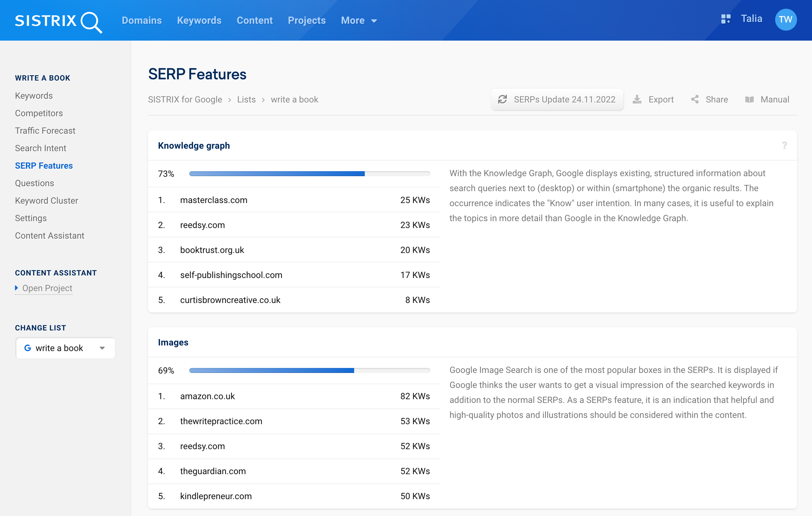Click the SISTRIX logo
Image resolution: width=812 pixels, height=516 pixels.
coord(58,22)
